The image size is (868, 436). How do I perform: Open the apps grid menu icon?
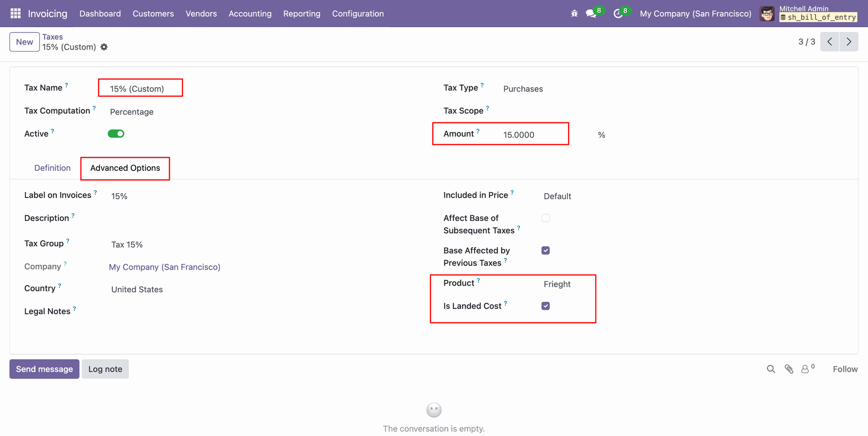pyautogui.click(x=15, y=14)
